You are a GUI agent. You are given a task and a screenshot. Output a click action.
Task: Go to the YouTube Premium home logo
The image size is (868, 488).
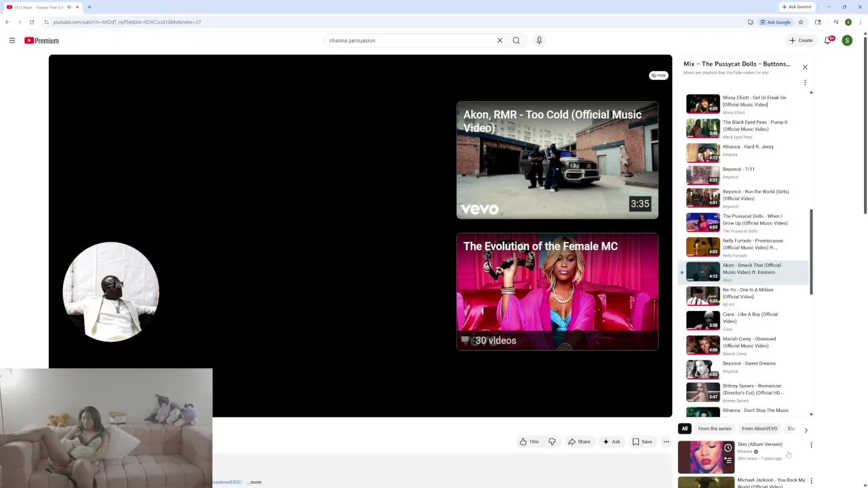pyautogui.click(x=41, y=41)
